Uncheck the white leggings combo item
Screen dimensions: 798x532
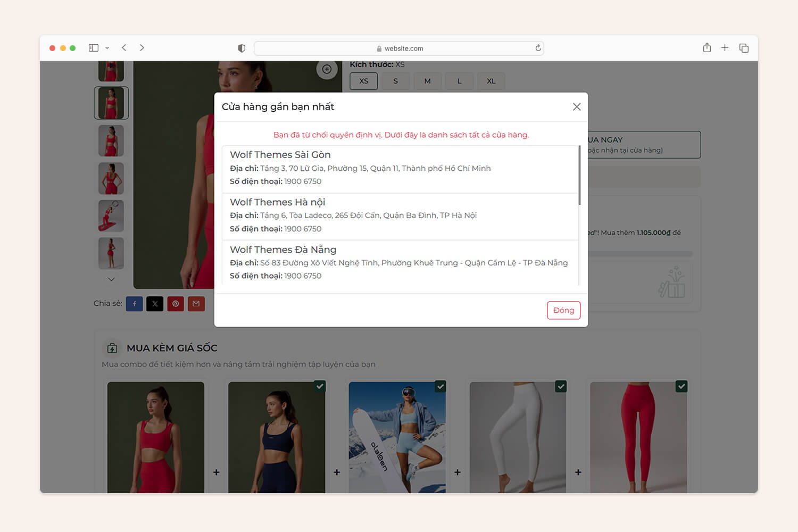click(561, 387)
